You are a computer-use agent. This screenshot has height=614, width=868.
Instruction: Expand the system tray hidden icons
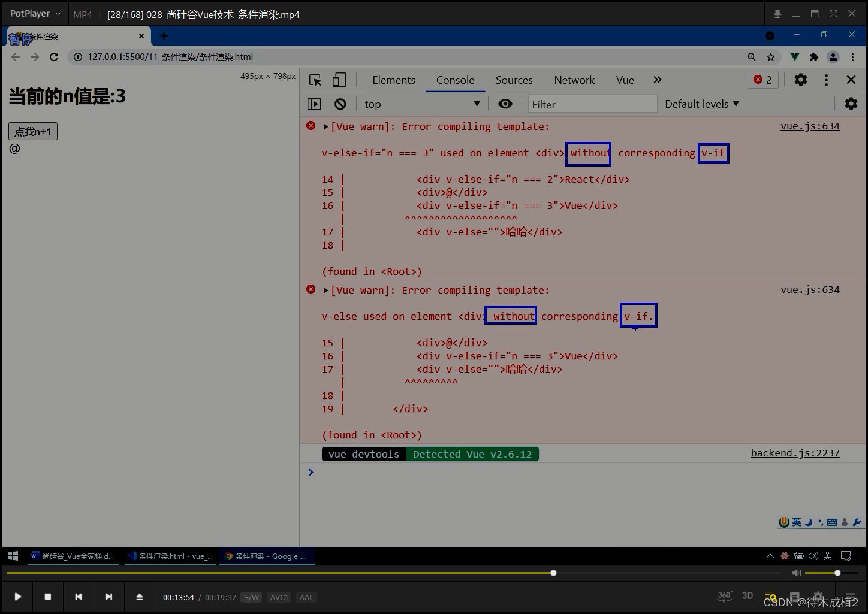770,556
